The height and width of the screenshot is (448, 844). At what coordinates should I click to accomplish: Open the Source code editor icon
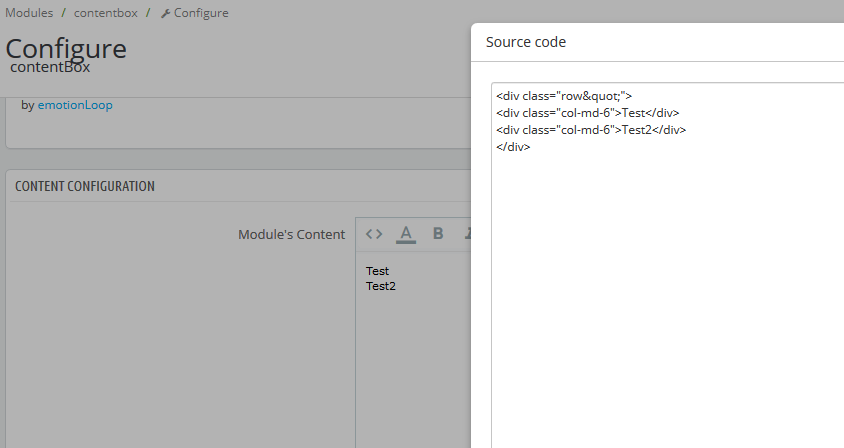click(374, 234)
